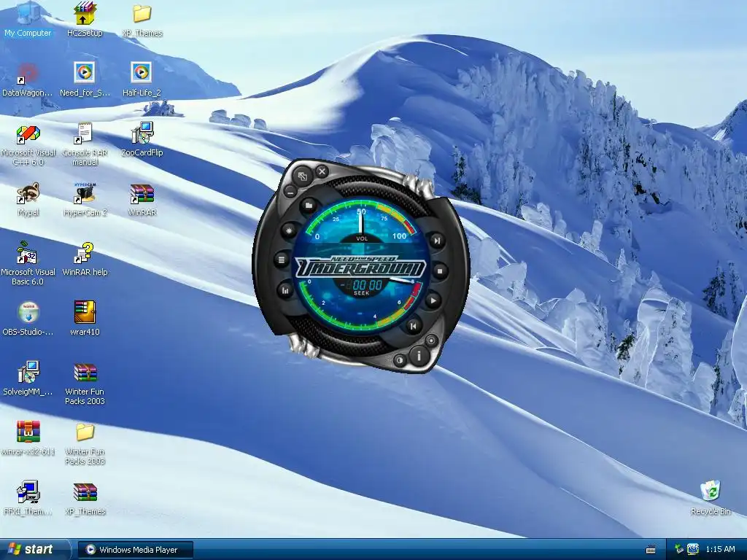Select the Winter Fun Packs 2003 folder icon
747x560 pixels.
click(x=85, y=444)
